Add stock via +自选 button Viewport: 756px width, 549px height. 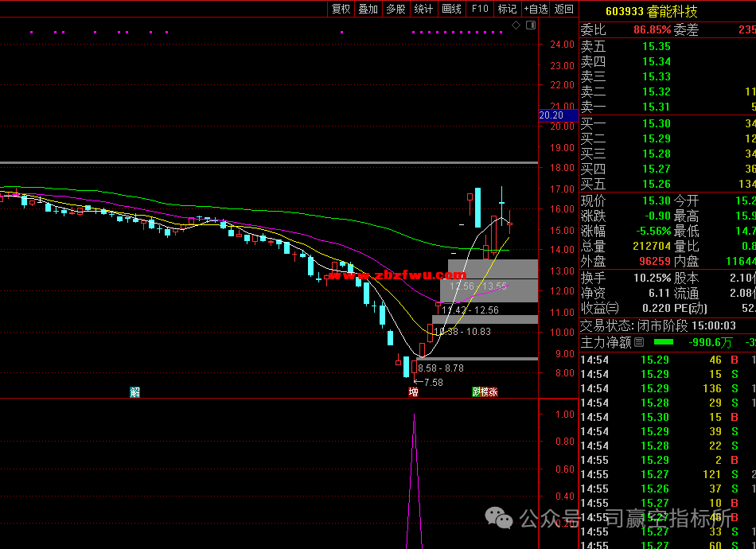[536, 9]
